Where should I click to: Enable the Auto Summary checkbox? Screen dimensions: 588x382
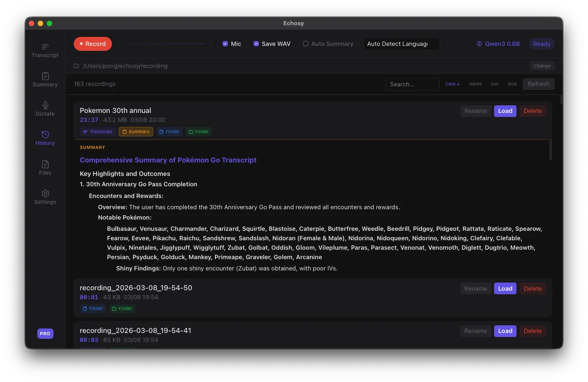(x=306, y=44)
